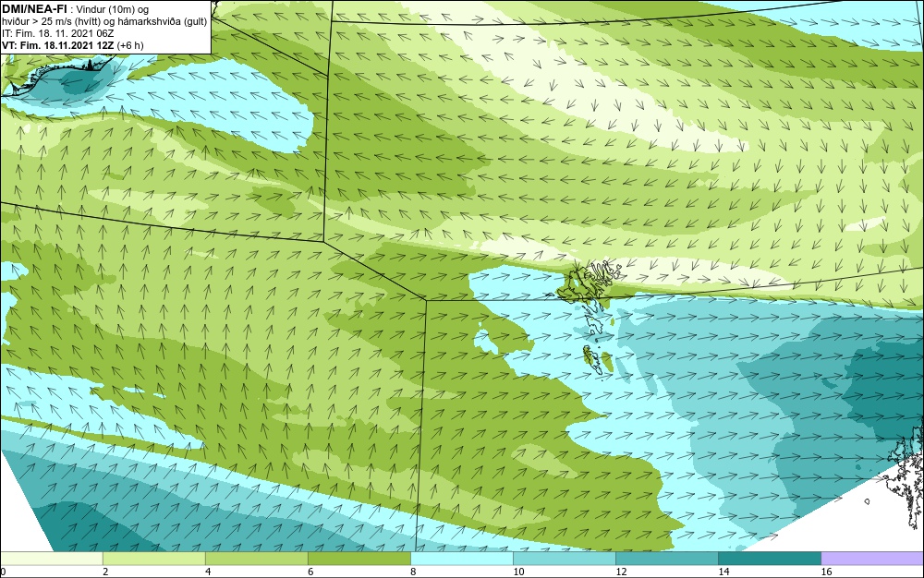
Task: Click the 'IT: Fim. 18. 11. 2021 06Z' line
Action: coord(57,33)
